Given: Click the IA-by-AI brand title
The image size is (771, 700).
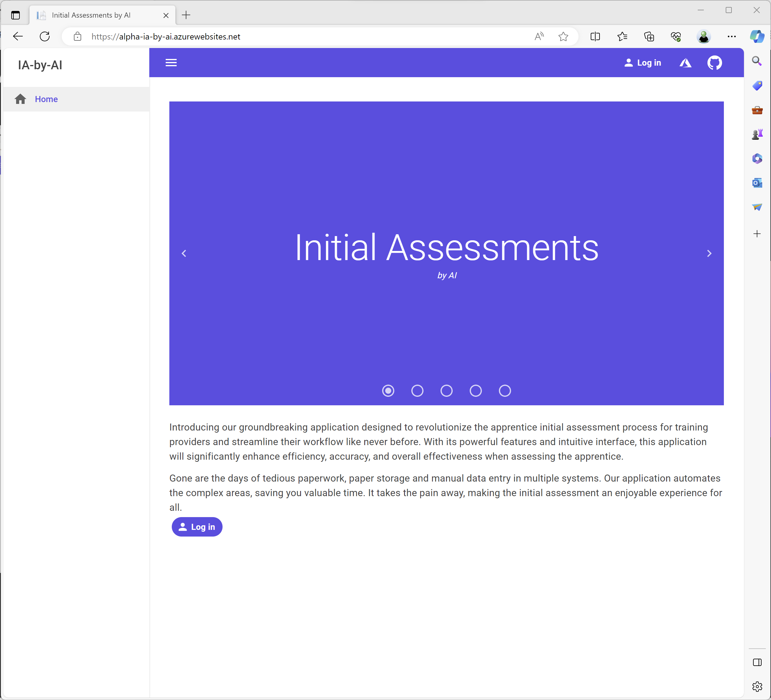Looking at the screenshot, I should pyautogui.click(x=40, y=65).
